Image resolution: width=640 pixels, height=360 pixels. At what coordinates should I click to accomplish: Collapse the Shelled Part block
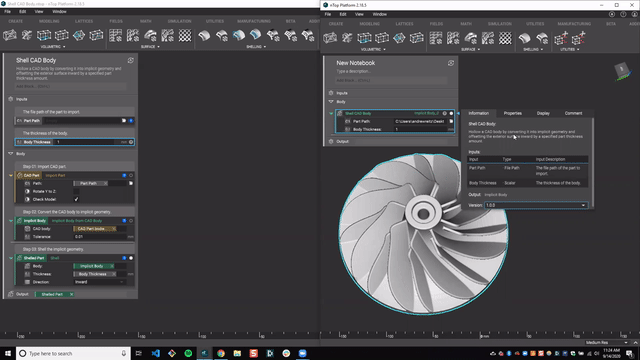11,258
